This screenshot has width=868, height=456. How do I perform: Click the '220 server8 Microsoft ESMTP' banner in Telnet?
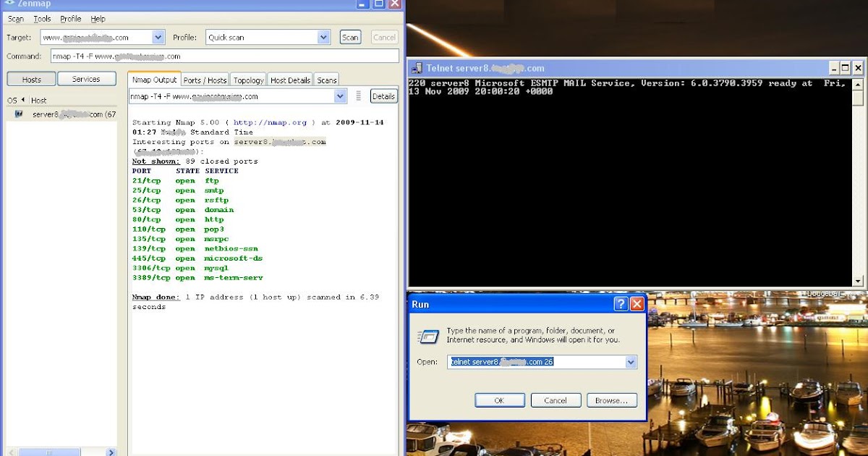(x=626, y=88)
